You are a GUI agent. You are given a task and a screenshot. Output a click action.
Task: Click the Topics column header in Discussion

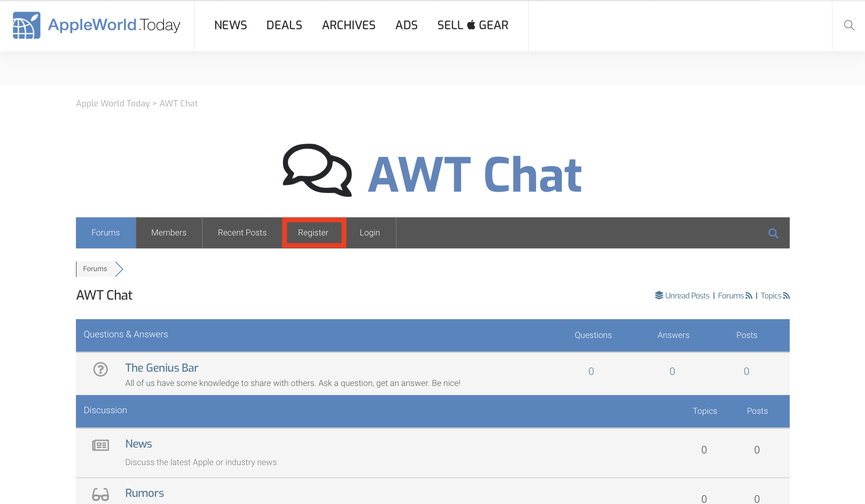pyautogui.click(x=705, y=411)
